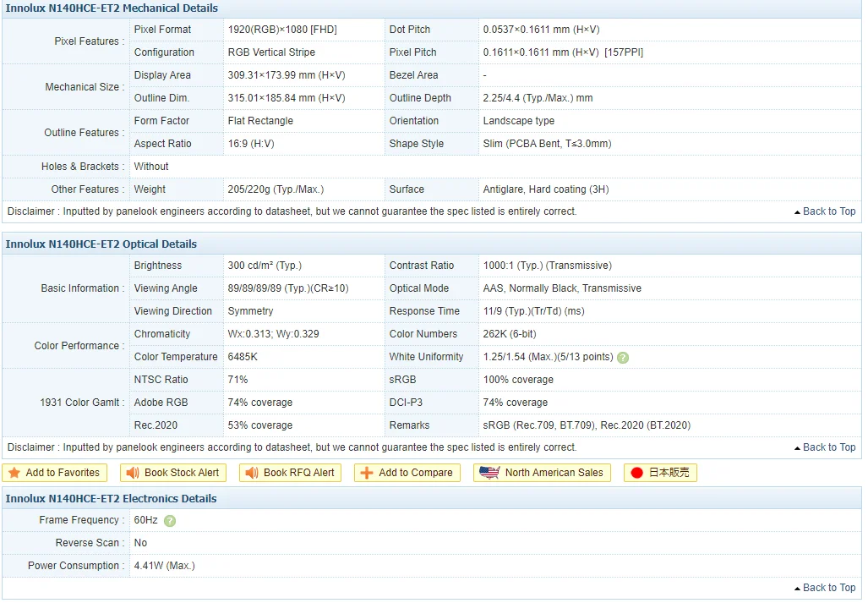Viewport: 868px width, 603px height.
Task: Click the 0.0537×0.1611 mm dot pitch value
Action: pyautogui.click(x=542, y=30)
